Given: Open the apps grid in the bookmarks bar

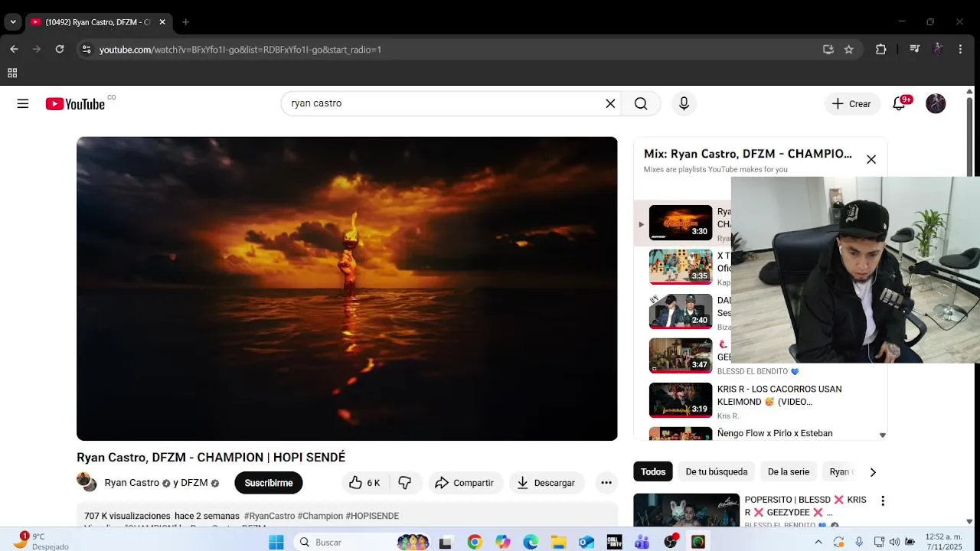Looking at the screenshot, I should [12, 73].
